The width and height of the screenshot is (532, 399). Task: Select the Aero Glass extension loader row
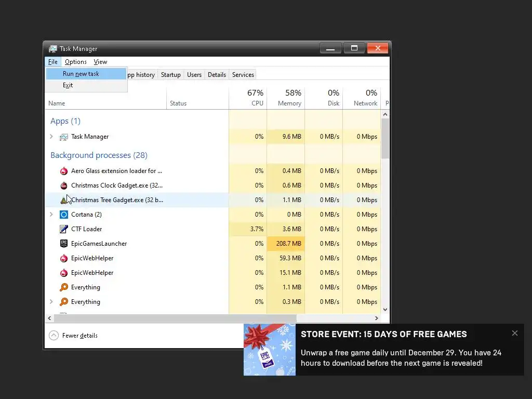coord(212,171)
